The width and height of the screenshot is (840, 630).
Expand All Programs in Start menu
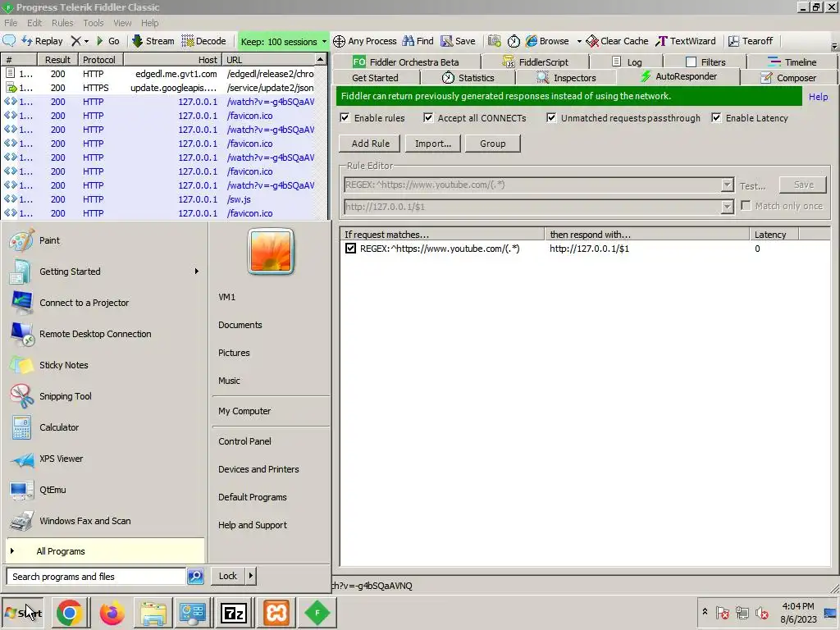(x=105, y=550)
